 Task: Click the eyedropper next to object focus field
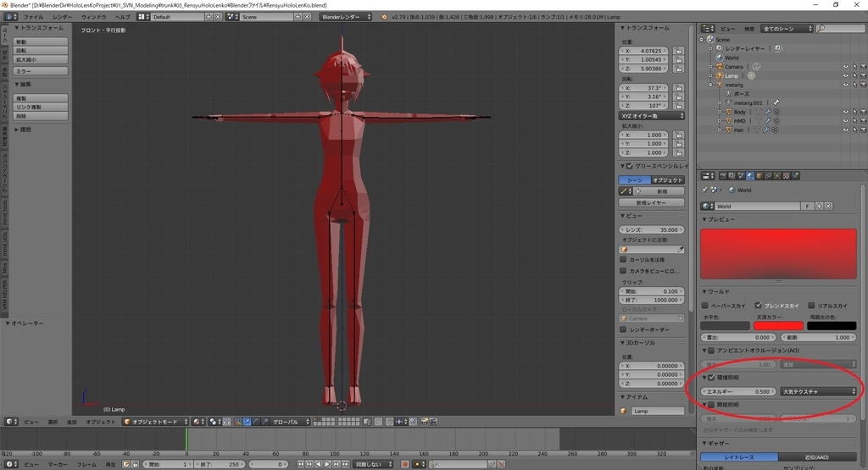pyautogui.click(x=680, y=250)
